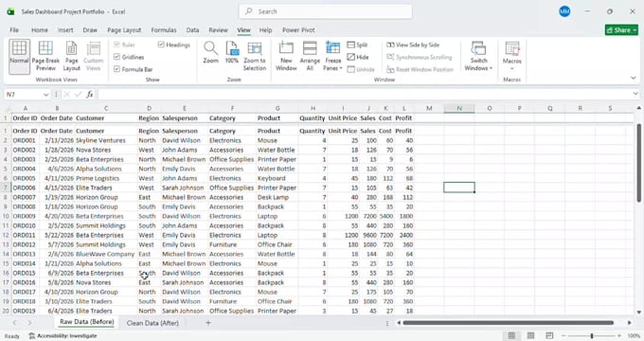Click the horizontal scrollbar thumb
The height and width of the screenshot is (341, 644).
point(508,323)
